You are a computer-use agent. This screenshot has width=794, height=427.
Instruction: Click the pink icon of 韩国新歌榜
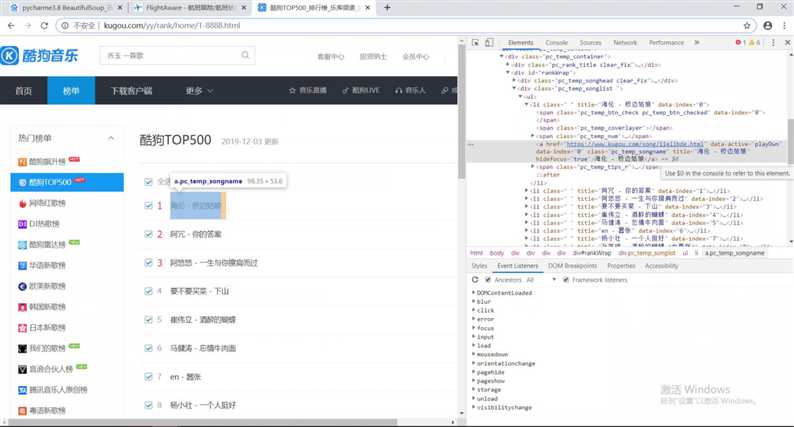coord(22,307)
